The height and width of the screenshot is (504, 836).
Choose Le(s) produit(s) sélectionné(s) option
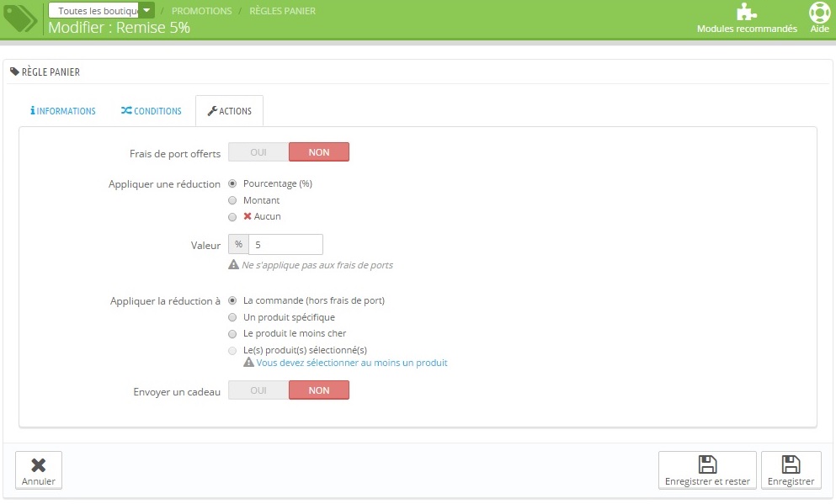(x=232, y=351)
